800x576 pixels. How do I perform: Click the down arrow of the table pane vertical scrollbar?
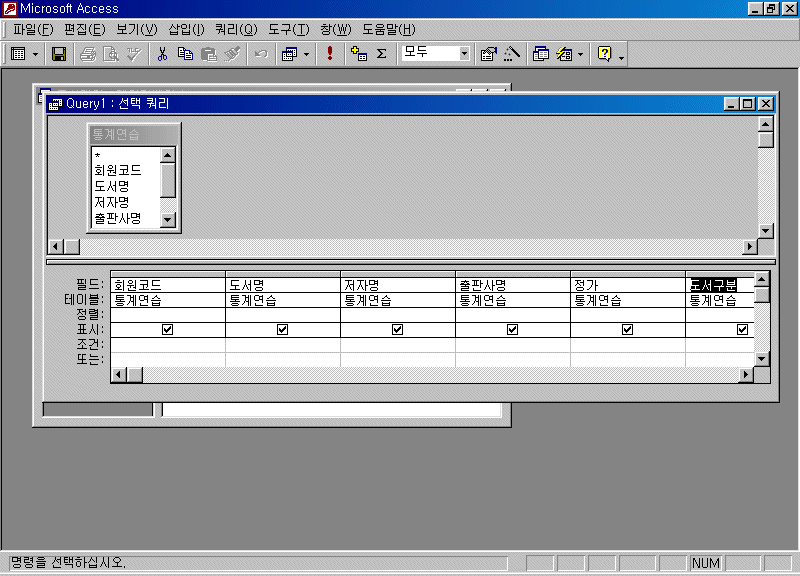point(765,231)
